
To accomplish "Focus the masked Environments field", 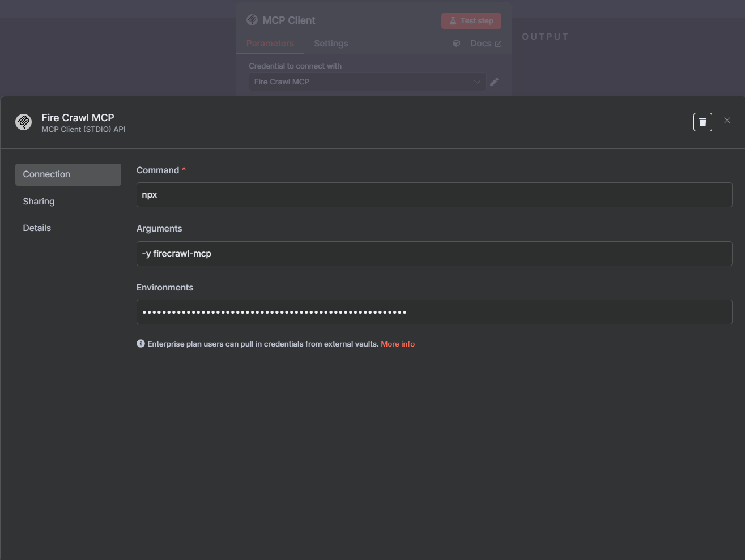I will tap(434, 312).
